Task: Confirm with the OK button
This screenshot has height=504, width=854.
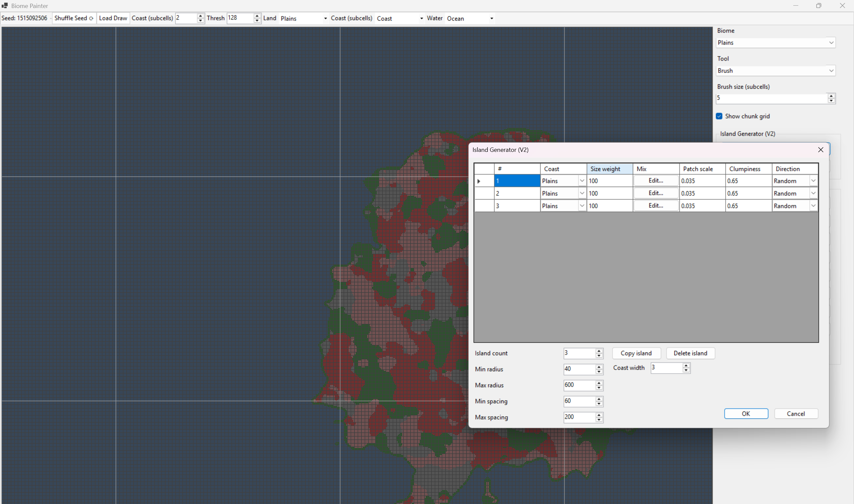Action: pos(746,413)
